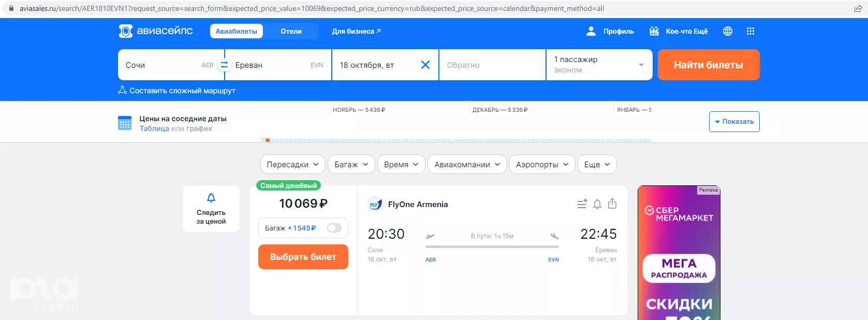Image resolution: width=868 pixels, height=320 pixels.
Task: Open the Профиль user icon
Action: coord(591,31)
